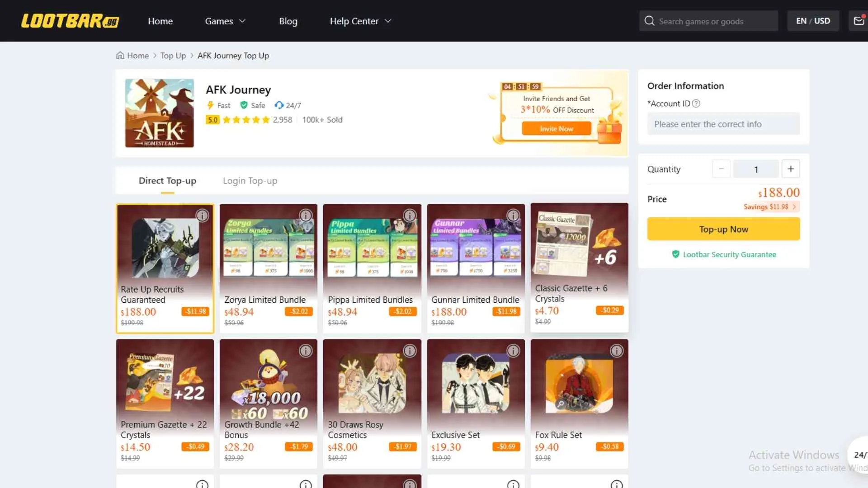The height and width of the screenshot is (488, 868).
Task: Open the mail inbox icon
Action: coord(859,21)
